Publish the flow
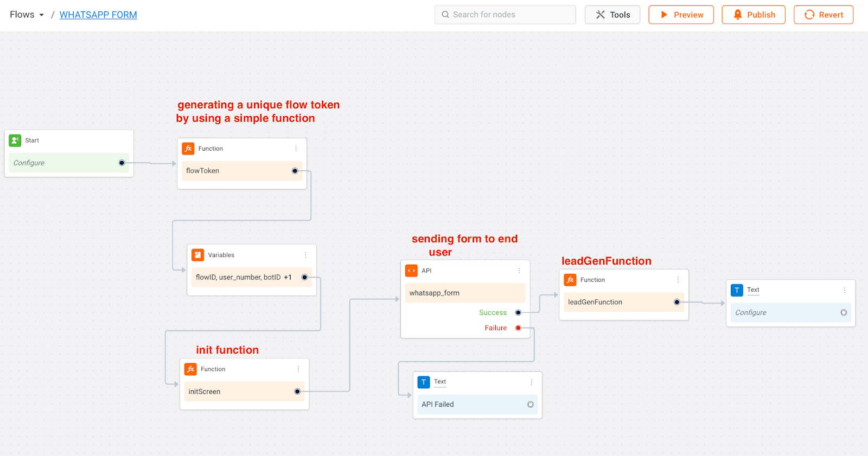 [x=754, y=15]
